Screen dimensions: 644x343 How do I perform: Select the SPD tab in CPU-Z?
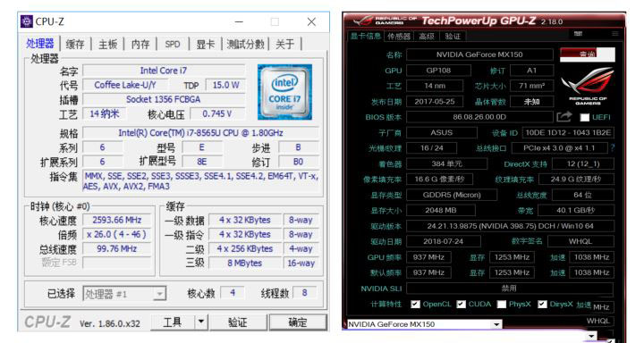point(173,45)
